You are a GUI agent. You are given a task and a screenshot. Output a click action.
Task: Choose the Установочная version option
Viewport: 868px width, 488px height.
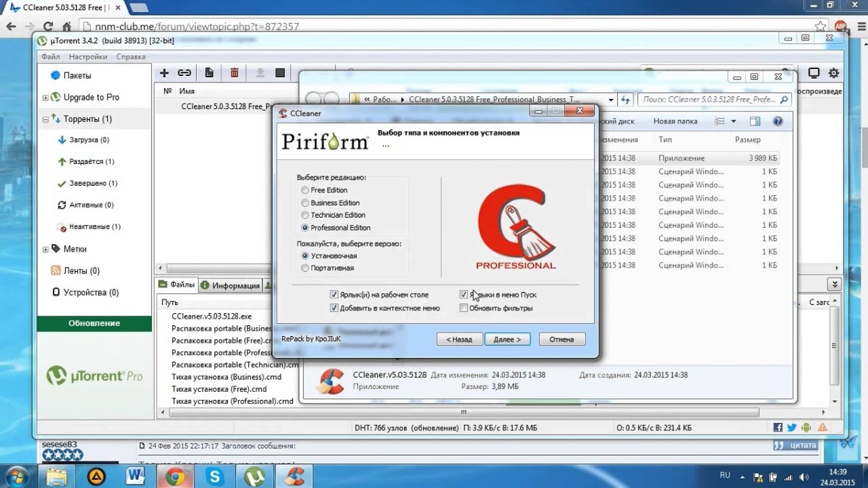[305, 256]
